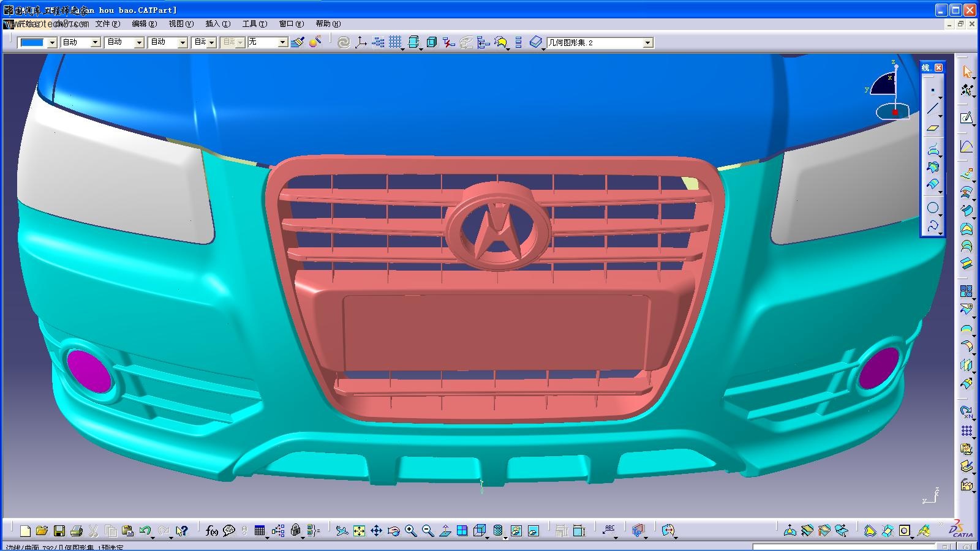Viewport: 980px width, 551px height.
Task: Toggle the Hide/Show objects icon
Action: point(516,531)
